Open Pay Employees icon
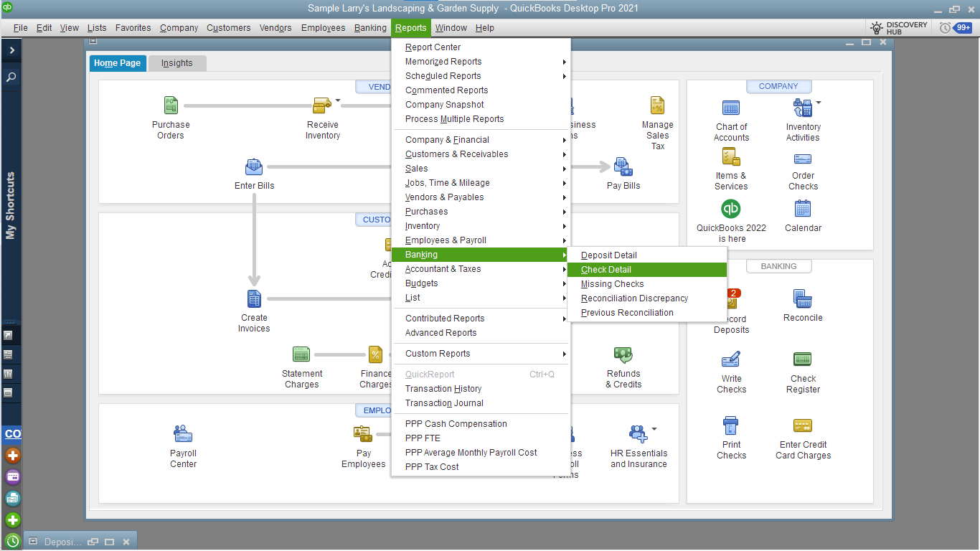Image resolution: width=980 pixels, height=551 pixels. tap(363, 433)
